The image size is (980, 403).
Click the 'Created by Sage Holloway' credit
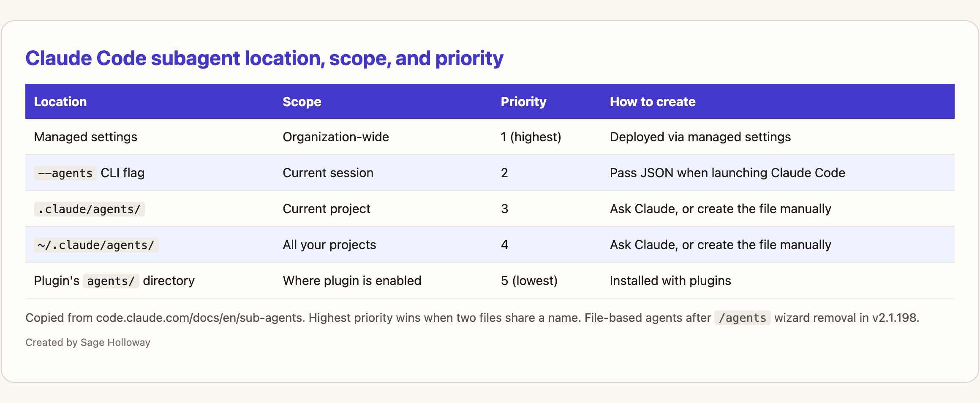pyautogui.click(x=88, y=343)
